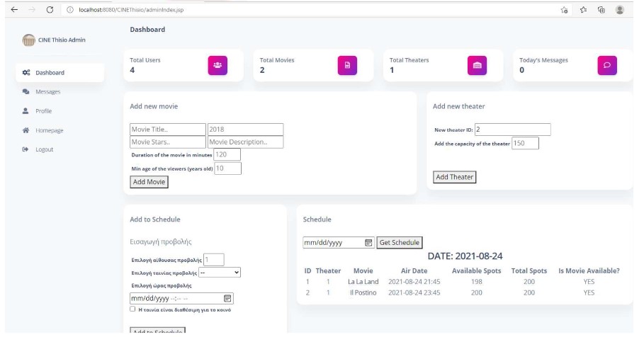Click the theater capacity input field
The height and width of the screenshot is (337, 644).
(x=524, y=143)
